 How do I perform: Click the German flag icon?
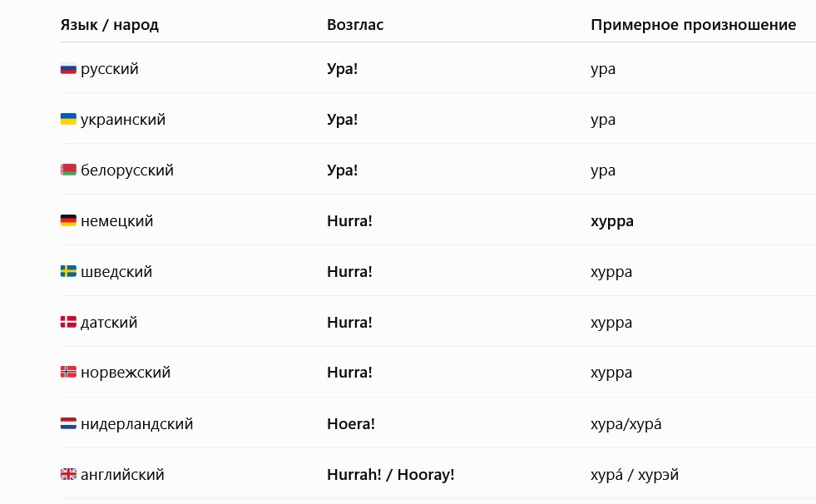click(68, 220)
